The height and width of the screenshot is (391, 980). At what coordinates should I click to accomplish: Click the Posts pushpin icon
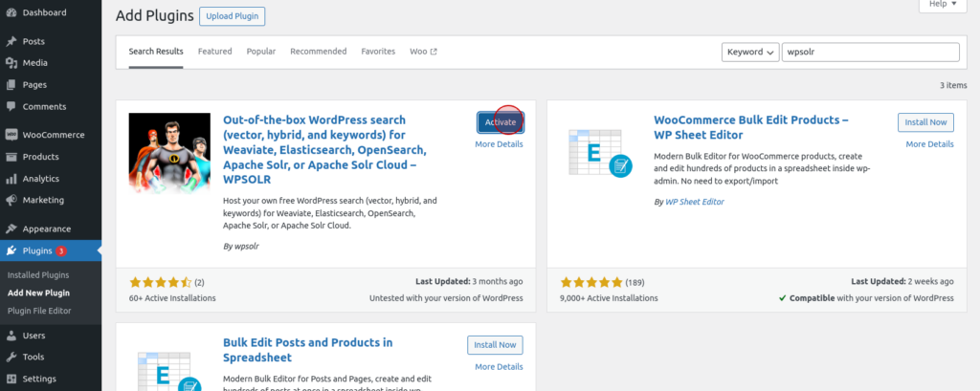pyautogui.click(x=11, y=41)
